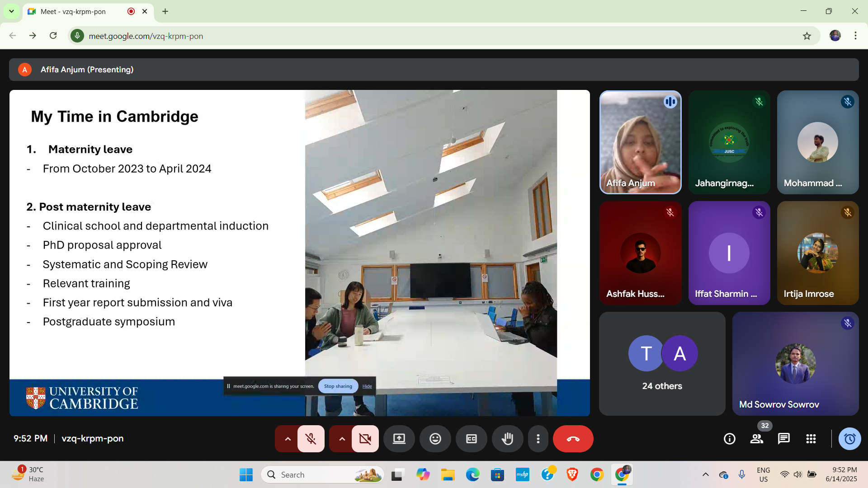Click the red leave call button
Screen dimensions: 868x488
click(x=573, y=439)
